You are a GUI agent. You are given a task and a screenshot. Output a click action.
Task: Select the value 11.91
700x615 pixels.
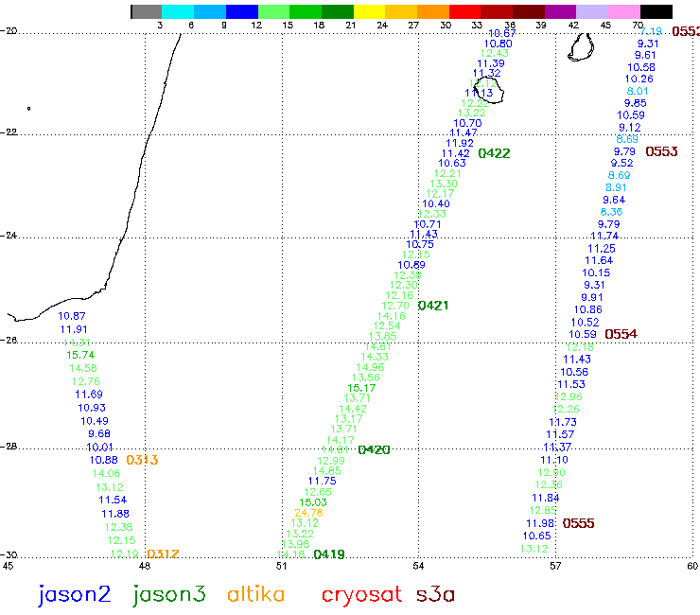click(74, 329)
